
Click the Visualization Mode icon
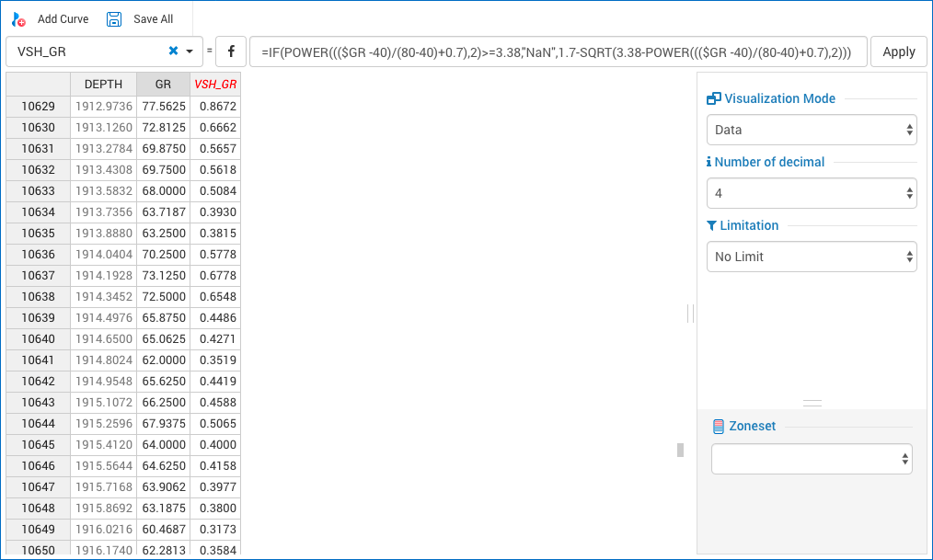click(x=713, y=99)
